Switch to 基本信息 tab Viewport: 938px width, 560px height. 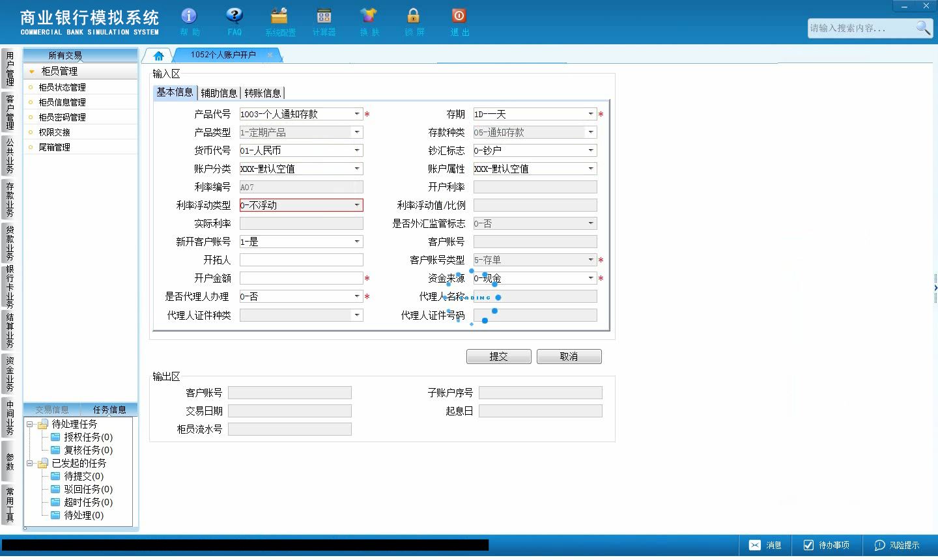click(175, 92)
